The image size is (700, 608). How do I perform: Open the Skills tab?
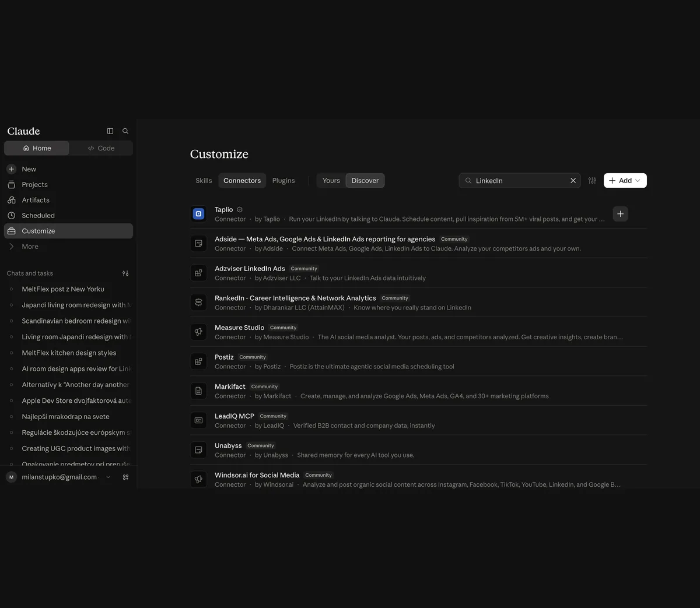click(x=204, y=181)
